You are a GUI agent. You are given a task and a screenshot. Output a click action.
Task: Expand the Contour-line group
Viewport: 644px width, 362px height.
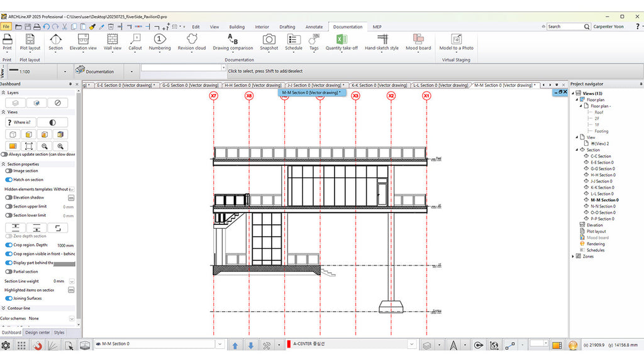coord(3,308)
